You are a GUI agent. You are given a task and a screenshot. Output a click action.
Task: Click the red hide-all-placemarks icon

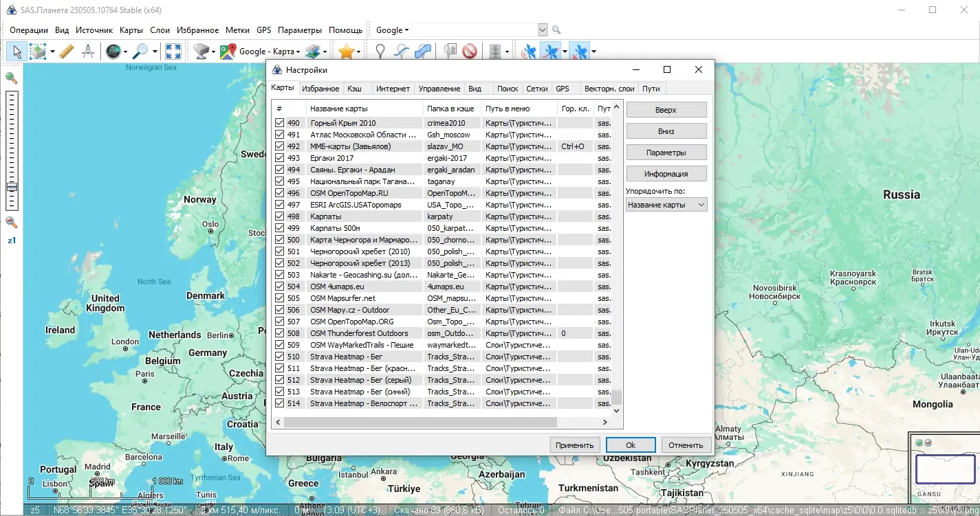(470, 52)
